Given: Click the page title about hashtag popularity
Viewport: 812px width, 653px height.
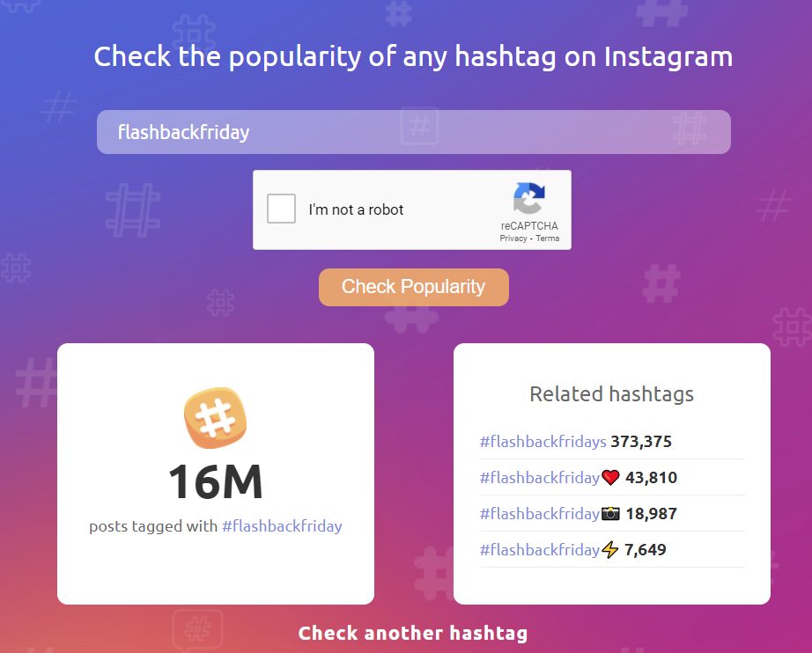Looking at the screenshot, I should [413, 55].
